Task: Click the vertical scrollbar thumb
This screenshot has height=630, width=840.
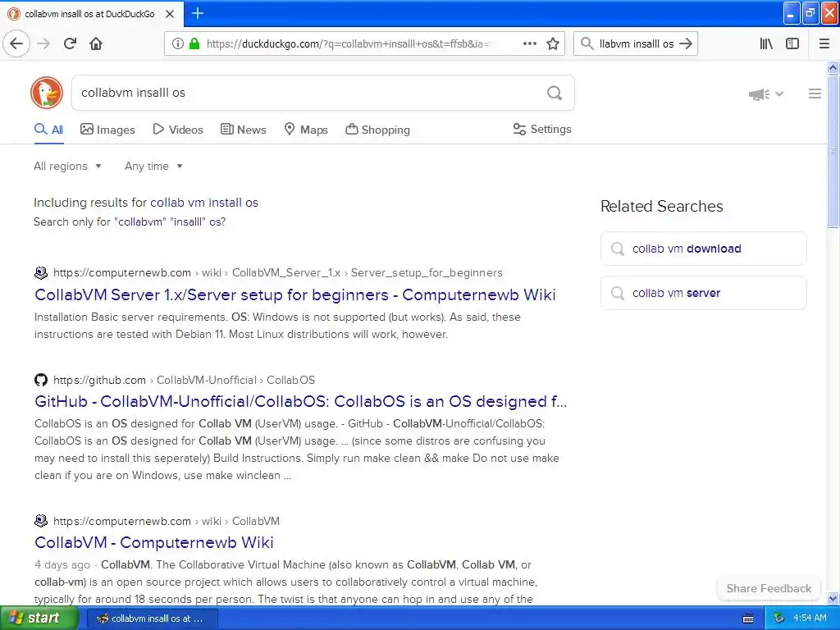Action: (833, 152)
